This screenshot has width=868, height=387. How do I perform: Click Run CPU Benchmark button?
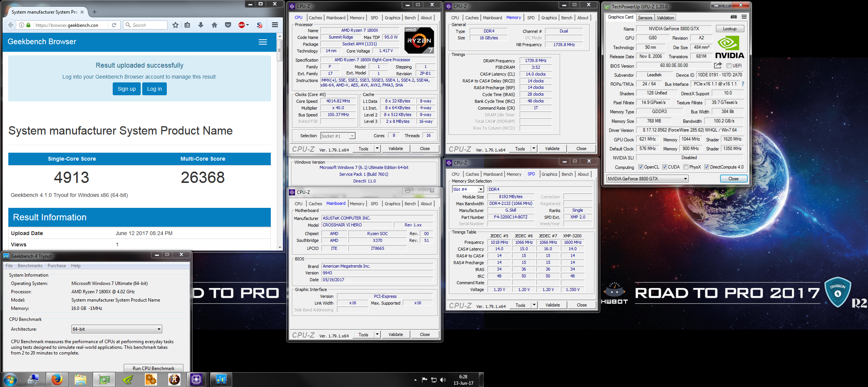[x=154, y=368]
